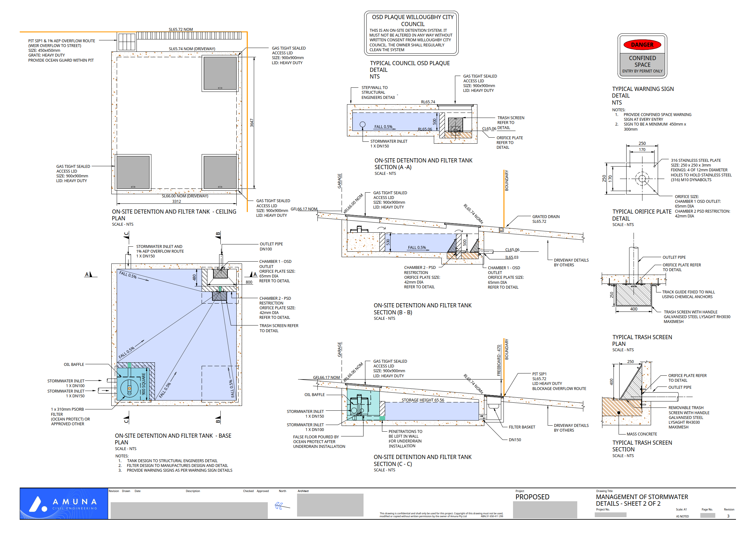Click the copyright confidentiality notice text
This screenshot has height=534, width=756.
(441, 515)
